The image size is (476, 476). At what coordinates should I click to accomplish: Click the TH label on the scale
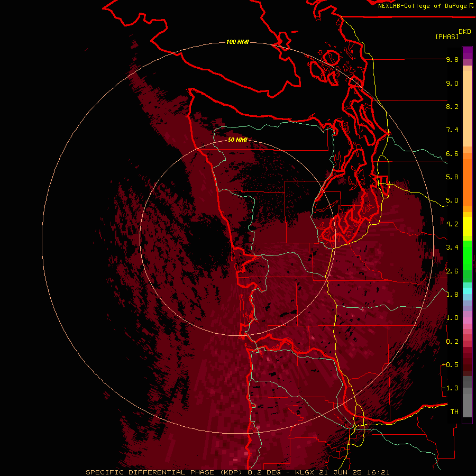[454, 412]
